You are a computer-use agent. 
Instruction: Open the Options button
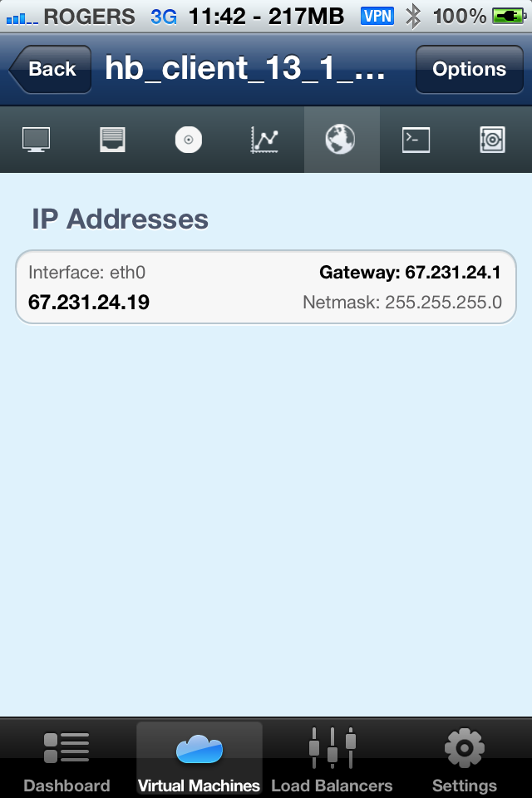470,69
